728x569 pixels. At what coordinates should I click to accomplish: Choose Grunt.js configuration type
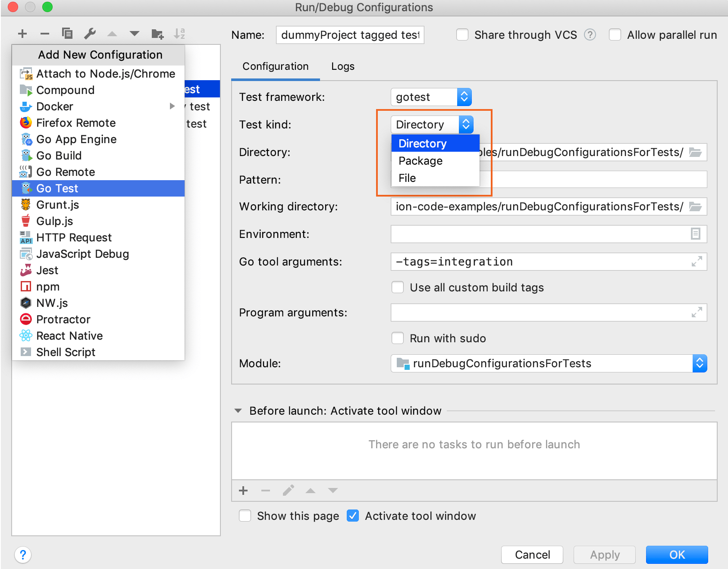[98, 205]
